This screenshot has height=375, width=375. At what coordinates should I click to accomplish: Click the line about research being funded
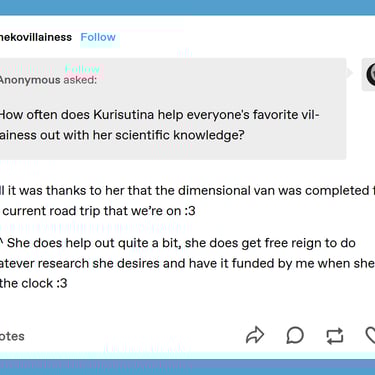(x=187, y=263)
